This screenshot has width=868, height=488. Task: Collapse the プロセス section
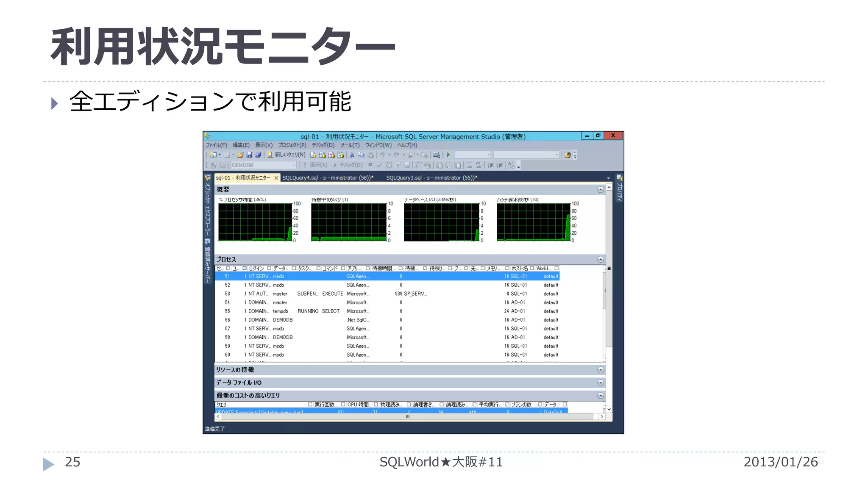click(x=601, y=259)
